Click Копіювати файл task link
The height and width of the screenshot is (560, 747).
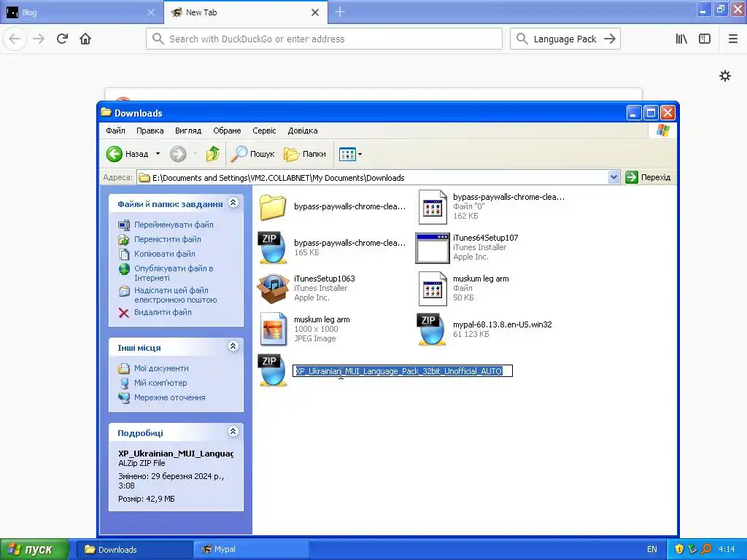pyautogui.click(x=164, y=254)
